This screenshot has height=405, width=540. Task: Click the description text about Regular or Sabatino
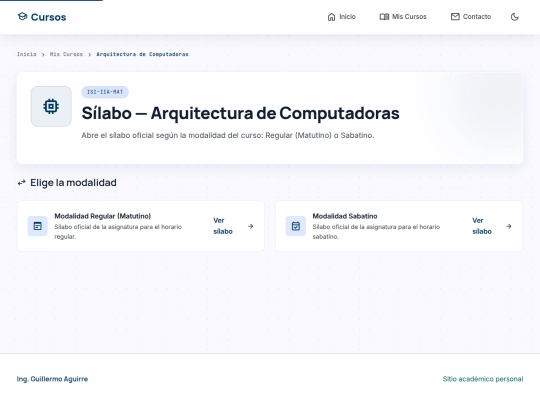228,135
